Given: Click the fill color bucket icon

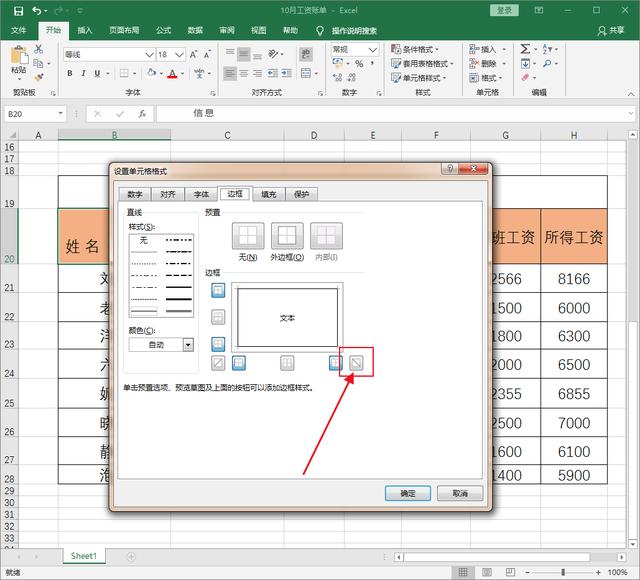Looking at the screenshot, I should coord(152,73).
